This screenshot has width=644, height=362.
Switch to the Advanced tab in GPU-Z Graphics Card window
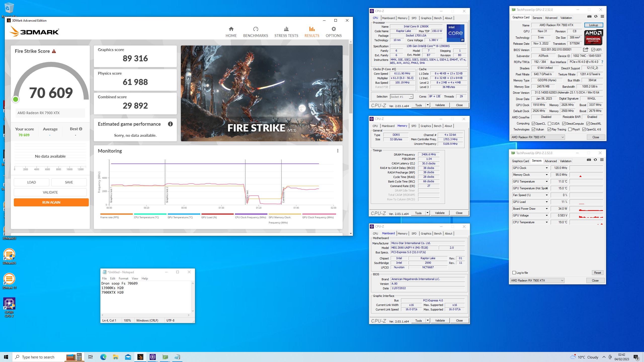pyautogui.click(x=551, y=18)
